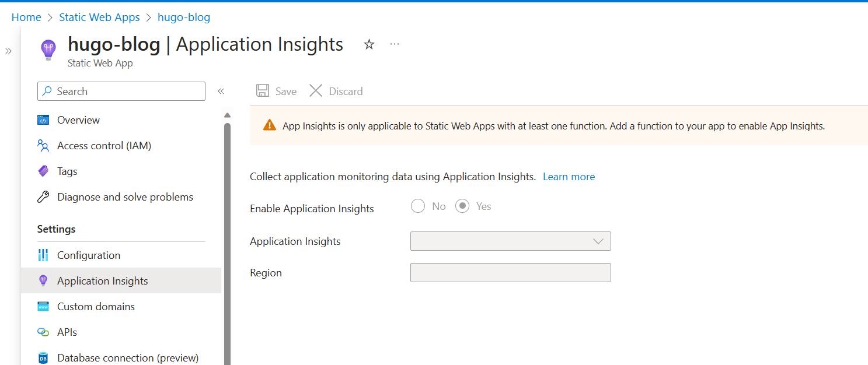Open the Overview icon in the sidebar
This screenshot has width=868, height=365.
43,120
